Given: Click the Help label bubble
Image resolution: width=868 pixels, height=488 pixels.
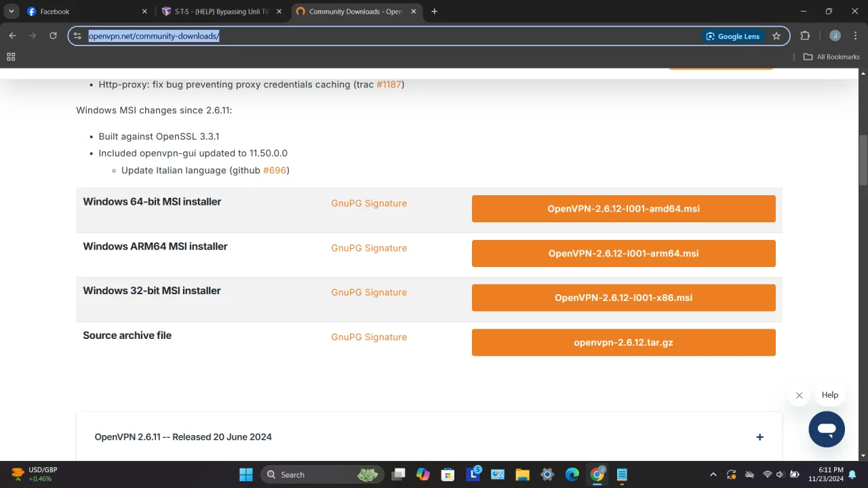Looking at the screenshot, I should tap(830, 395).
